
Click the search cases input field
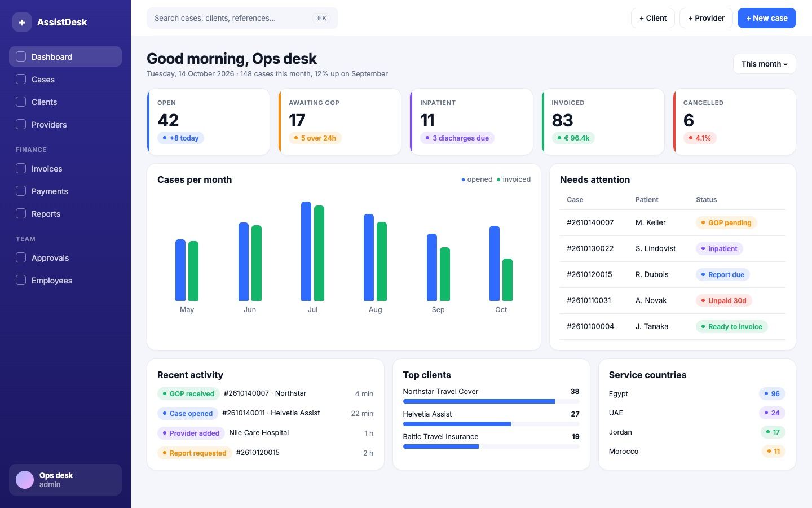(242, 18)
